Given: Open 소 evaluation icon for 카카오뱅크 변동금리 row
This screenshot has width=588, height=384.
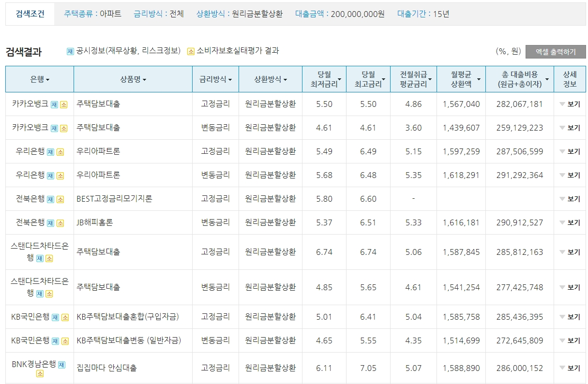Looking at the screenshot, I should pos(64,128).
